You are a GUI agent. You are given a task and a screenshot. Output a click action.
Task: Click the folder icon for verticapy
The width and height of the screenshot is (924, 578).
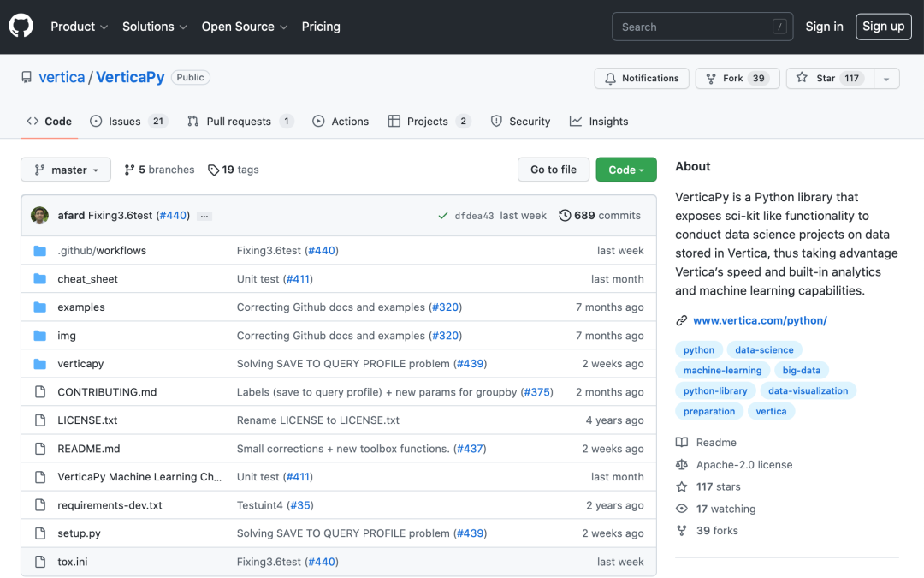pos(40,364)
